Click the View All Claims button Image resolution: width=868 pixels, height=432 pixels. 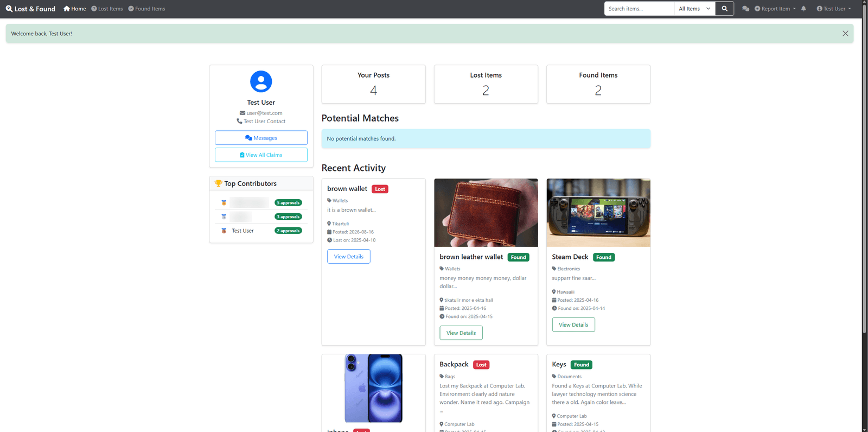pyautogui.click(x=261, y=155)
